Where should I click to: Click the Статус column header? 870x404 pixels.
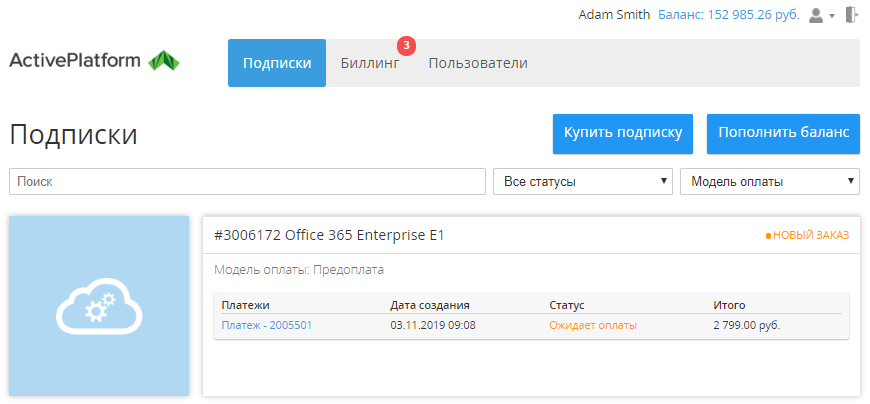567,305
